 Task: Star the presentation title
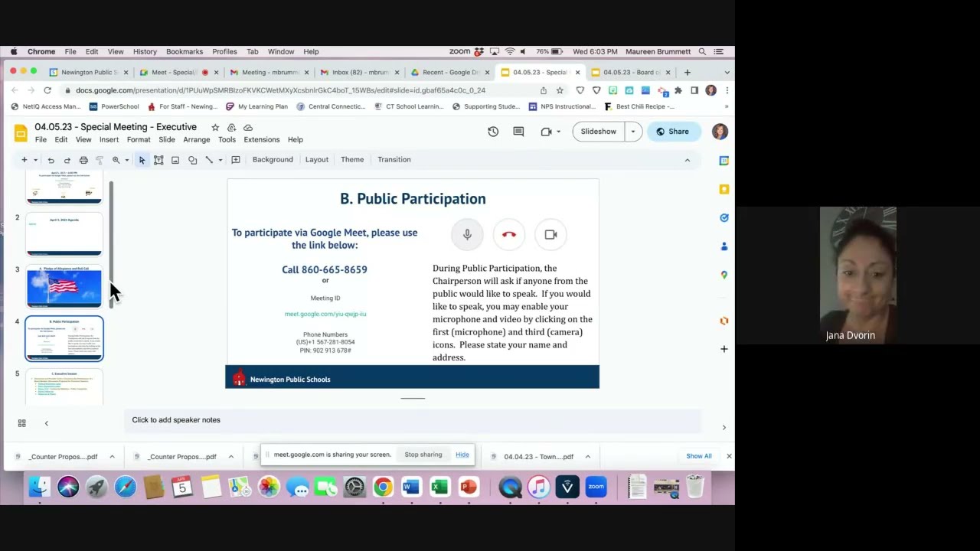click(x=215, y=127)
